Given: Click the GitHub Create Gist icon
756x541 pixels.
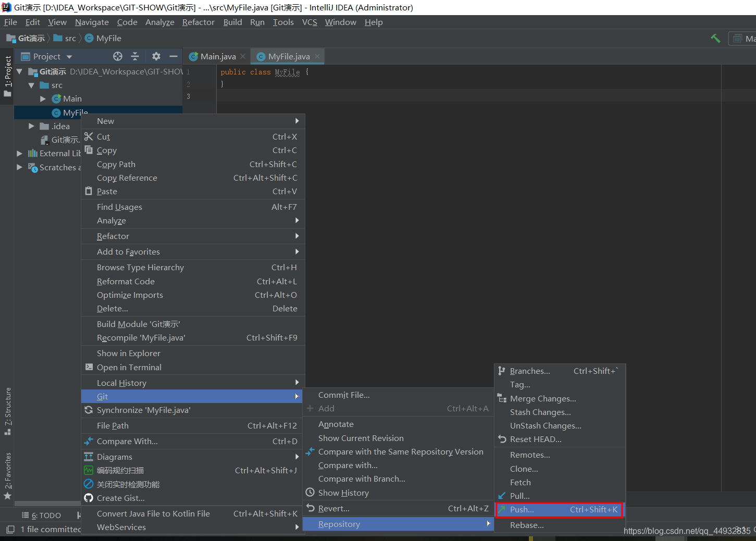Looking at the screenshot, I should coord(89,498).
